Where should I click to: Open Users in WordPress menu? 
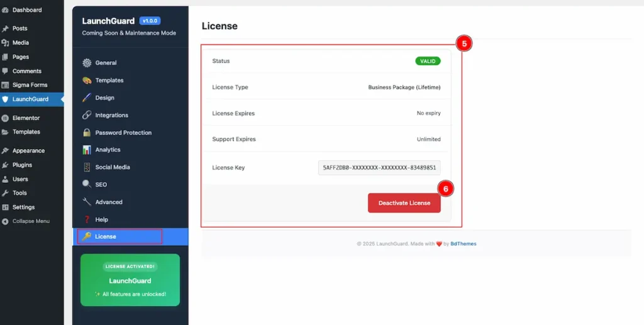click(31, 179)
